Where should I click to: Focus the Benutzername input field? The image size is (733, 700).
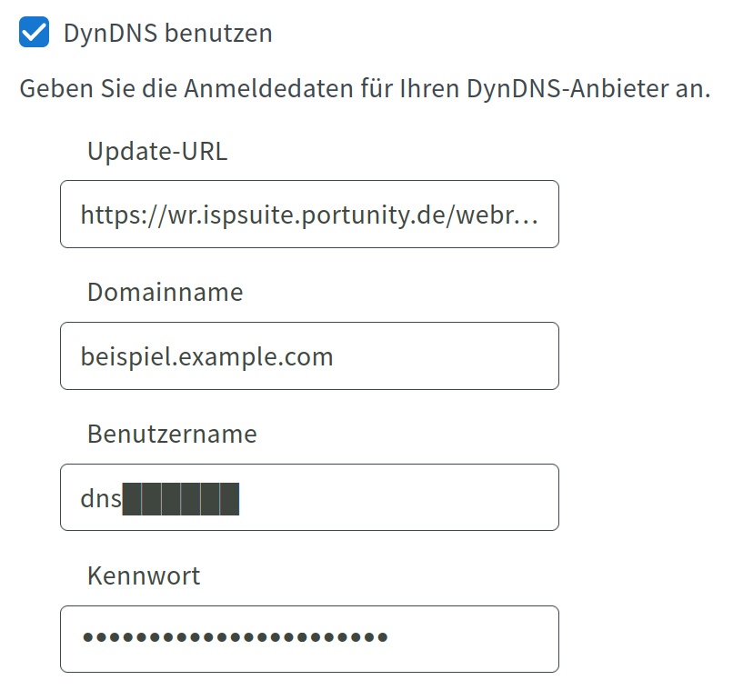click(x=309, y=498)
